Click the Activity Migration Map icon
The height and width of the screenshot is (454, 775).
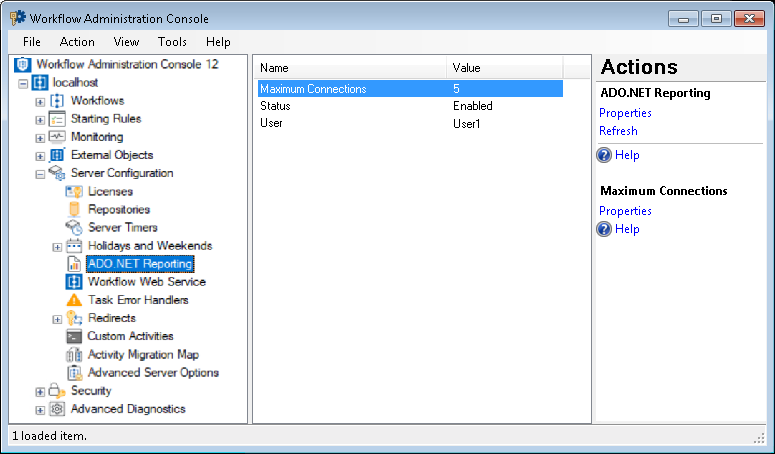click(73, 355)
